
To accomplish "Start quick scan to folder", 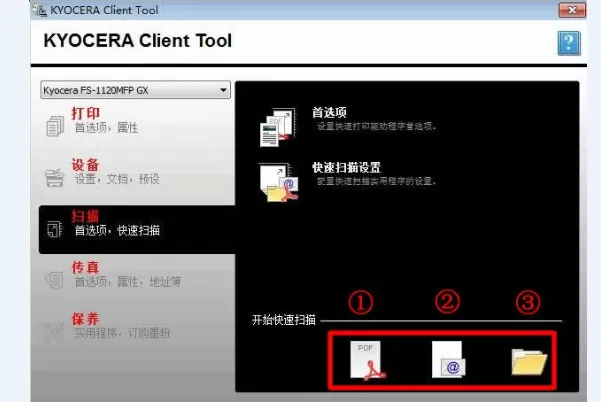I will (x=529, y=361).
